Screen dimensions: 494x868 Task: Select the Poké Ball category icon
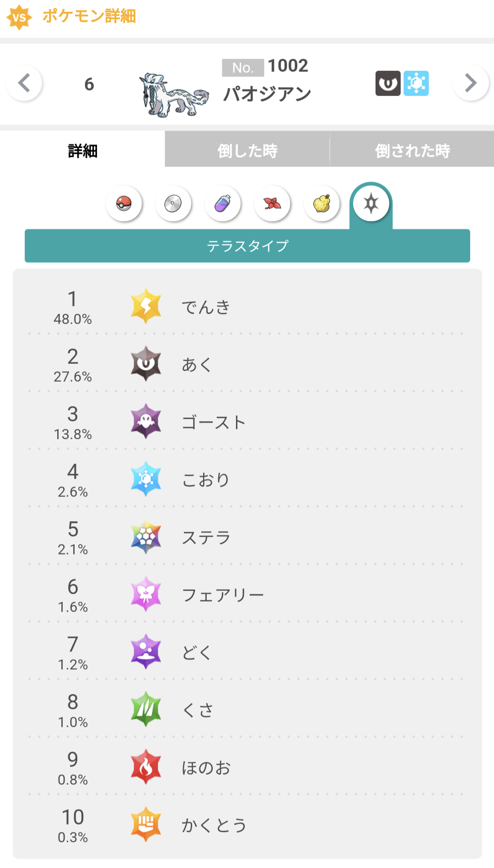tap(123, 203)
